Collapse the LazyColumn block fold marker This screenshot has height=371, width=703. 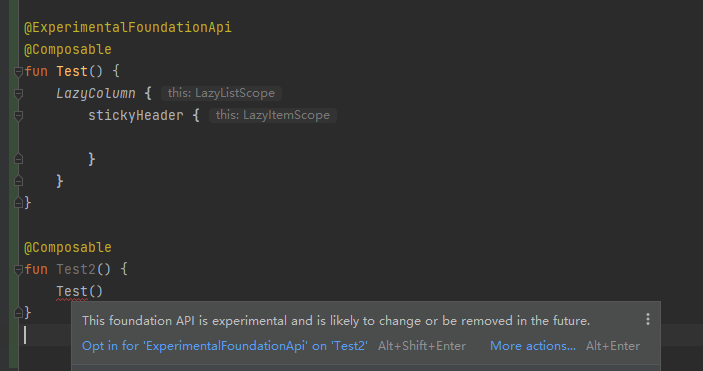pyautogui.click(x=18, y=93)
